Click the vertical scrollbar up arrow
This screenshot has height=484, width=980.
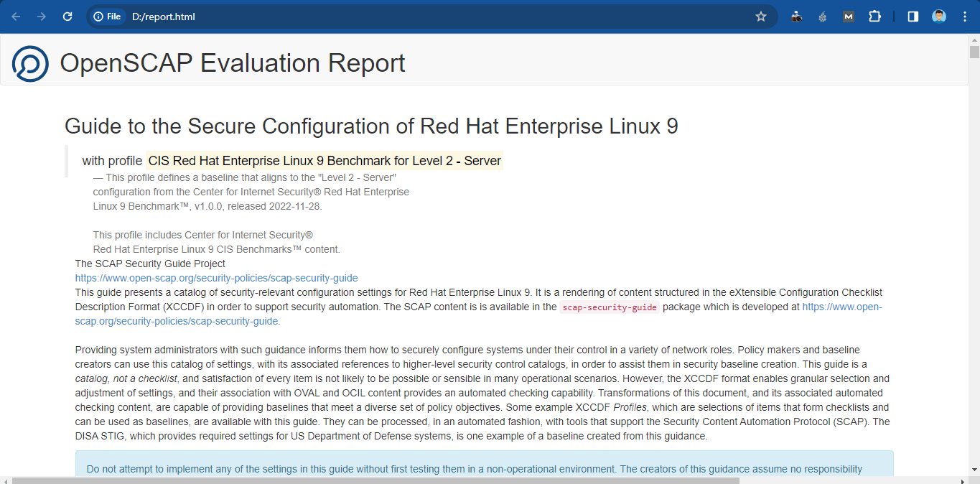[974, 40]
